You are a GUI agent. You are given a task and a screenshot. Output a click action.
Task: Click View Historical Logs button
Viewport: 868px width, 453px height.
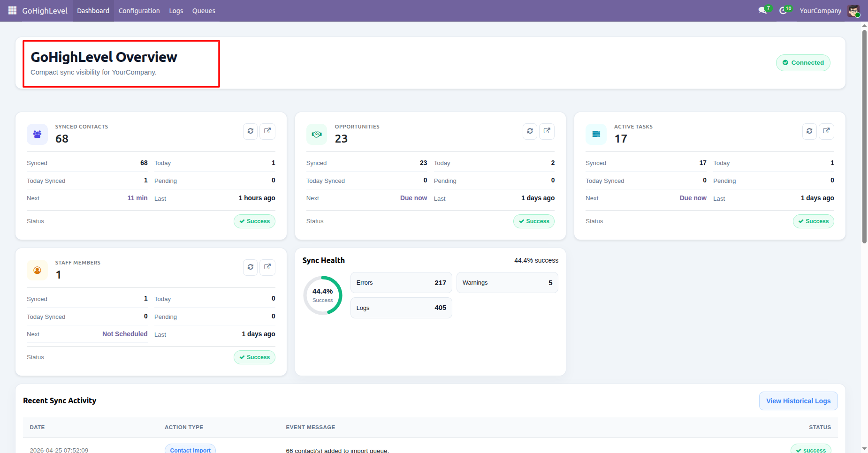(798, 401)
